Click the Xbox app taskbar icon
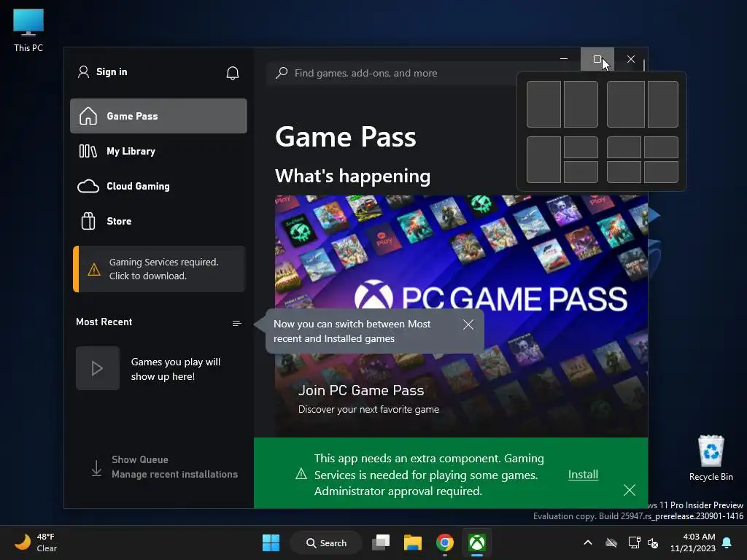The image size is (747, 560). coord(477,542)
